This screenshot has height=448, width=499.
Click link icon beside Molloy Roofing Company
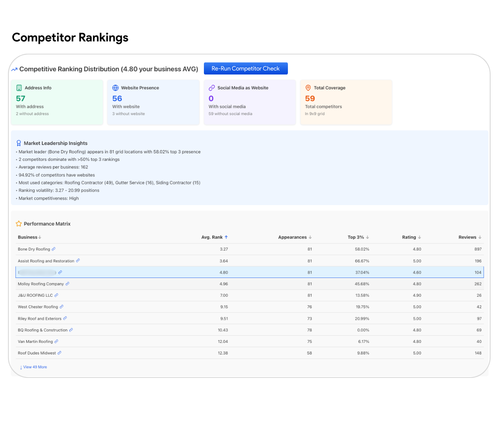coord(68,284)
